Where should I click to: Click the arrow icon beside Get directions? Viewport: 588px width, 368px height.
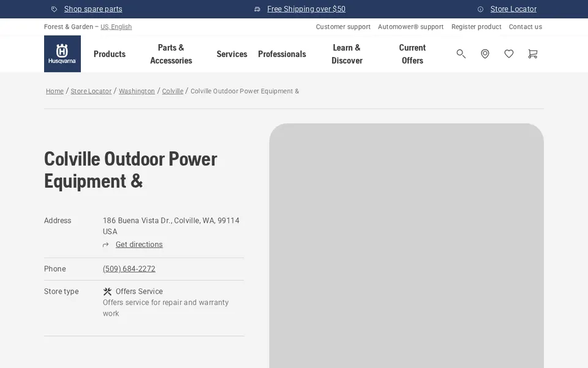point(106,245)
